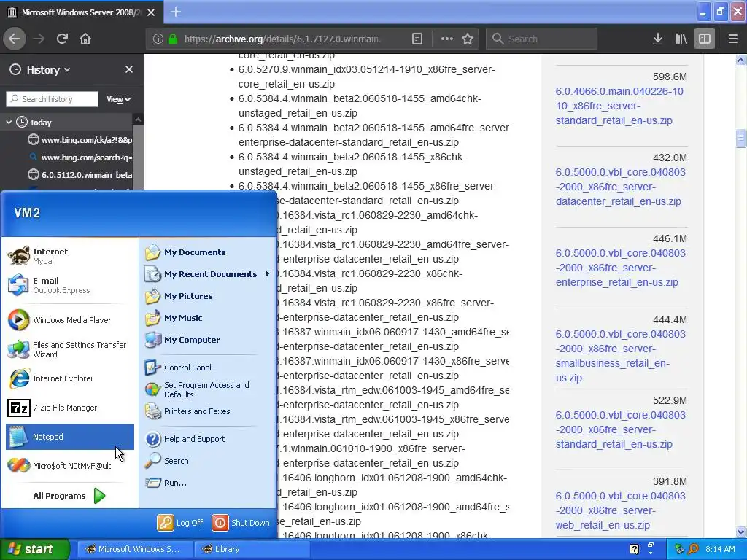
Task: Open My Computer
Action: point(207,340)
